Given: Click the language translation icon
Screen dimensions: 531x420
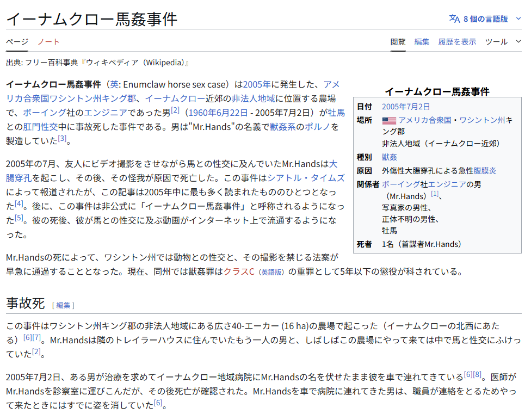Looking at the screenshot, I should [x=454, y=18].
